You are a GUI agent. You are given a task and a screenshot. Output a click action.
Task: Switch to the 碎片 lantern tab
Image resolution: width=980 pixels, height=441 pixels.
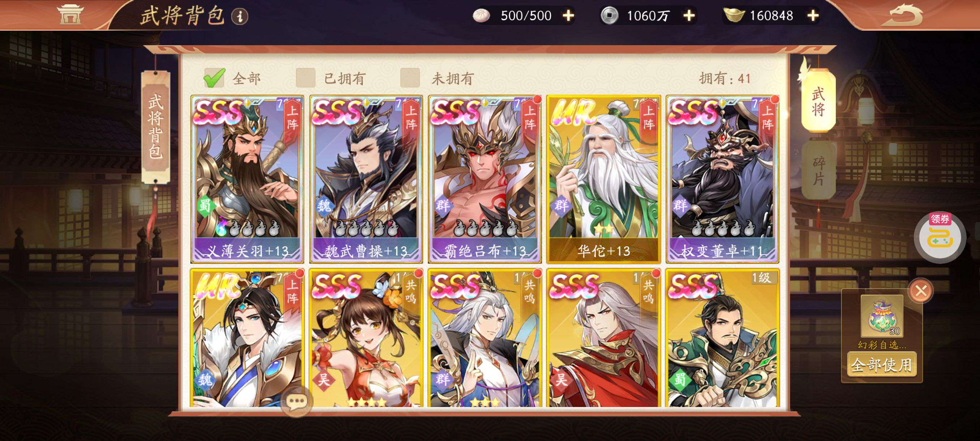(818, 171)
